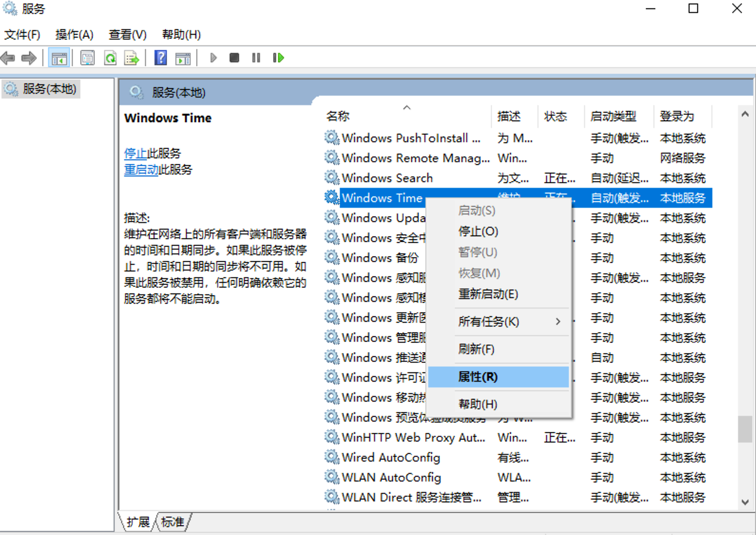Screen dimensions: 756x535
Task: Sort by the 名称 column header
Action: tap(408, 116)
